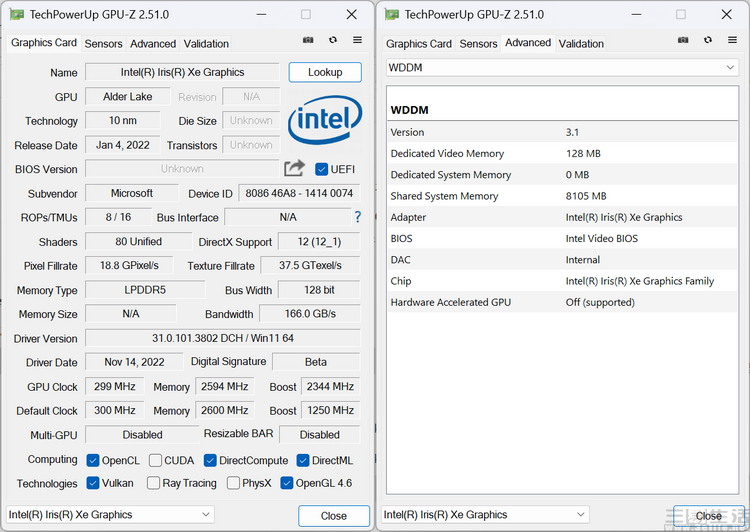Select Dedicated Video Memory 128 MB row
Viewport: 750px width, 532px height.
562,154
